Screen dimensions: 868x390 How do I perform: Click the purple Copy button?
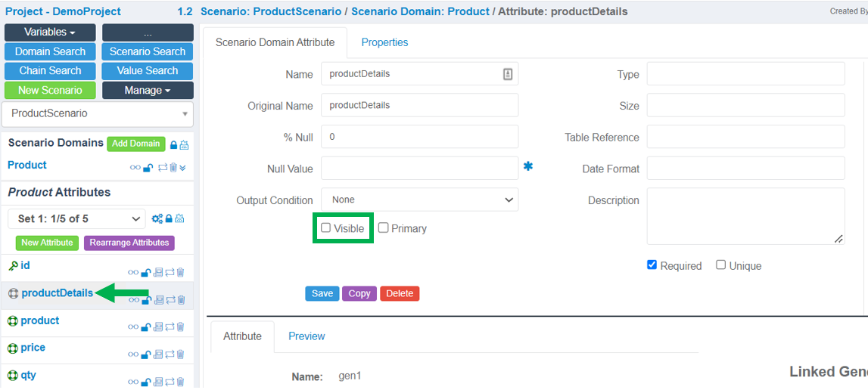click(x=359, y=294)
